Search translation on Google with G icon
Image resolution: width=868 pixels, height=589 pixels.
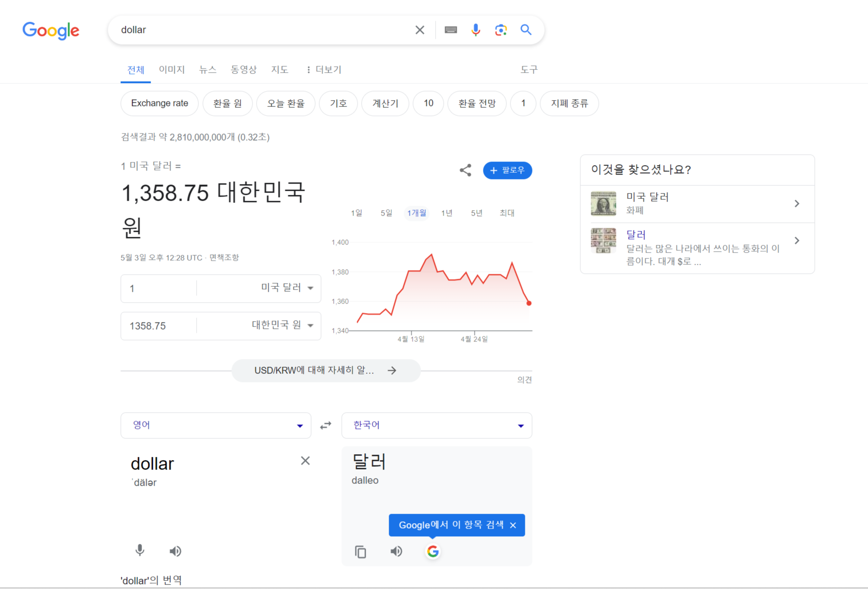[433, 551]
